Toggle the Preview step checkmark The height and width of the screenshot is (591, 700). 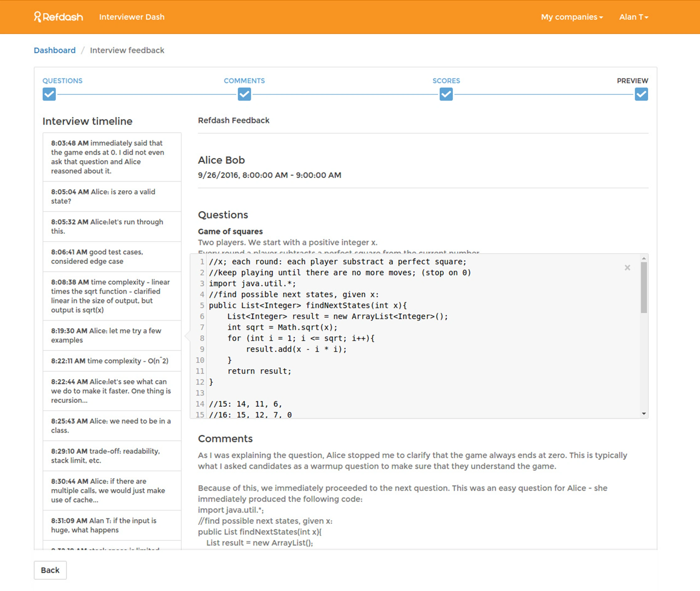click(x=641, y=94)
